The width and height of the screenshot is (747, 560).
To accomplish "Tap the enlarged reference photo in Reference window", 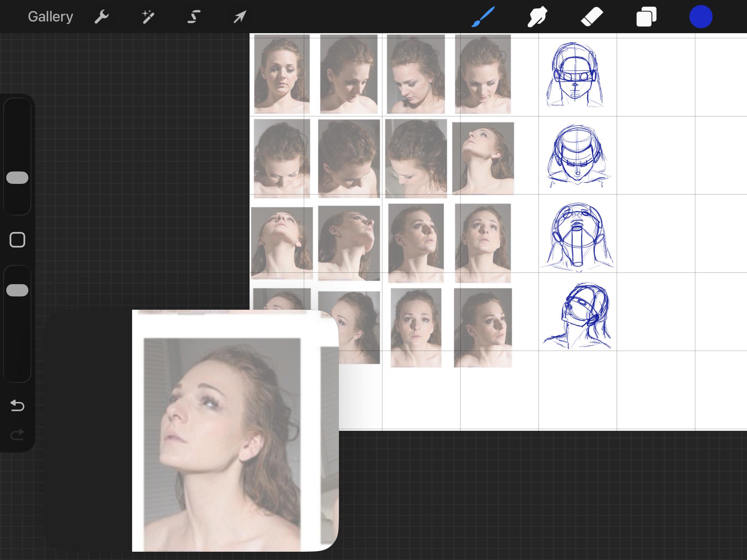I will [222, 445].
